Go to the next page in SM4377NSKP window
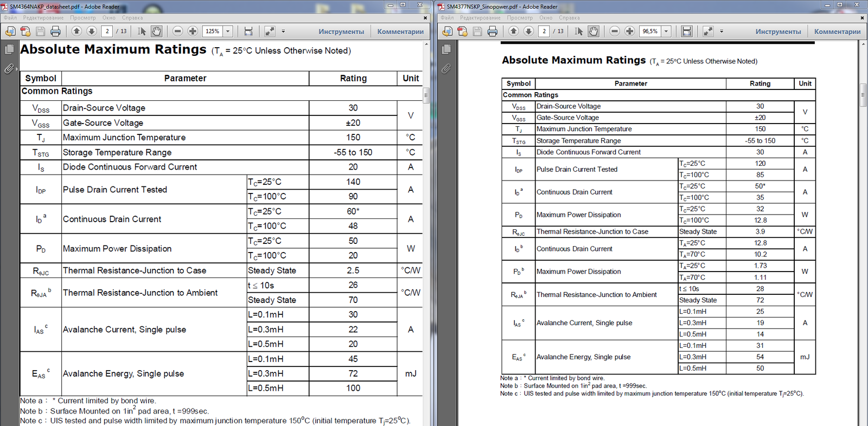This screenshot has height=426, width=868. 528,31
